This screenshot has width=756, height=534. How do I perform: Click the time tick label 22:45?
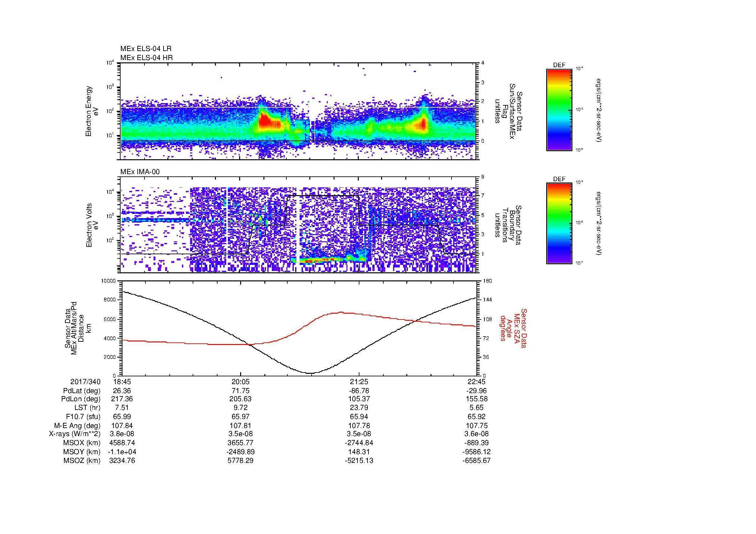pyautogui.click(x=477, y=382)
